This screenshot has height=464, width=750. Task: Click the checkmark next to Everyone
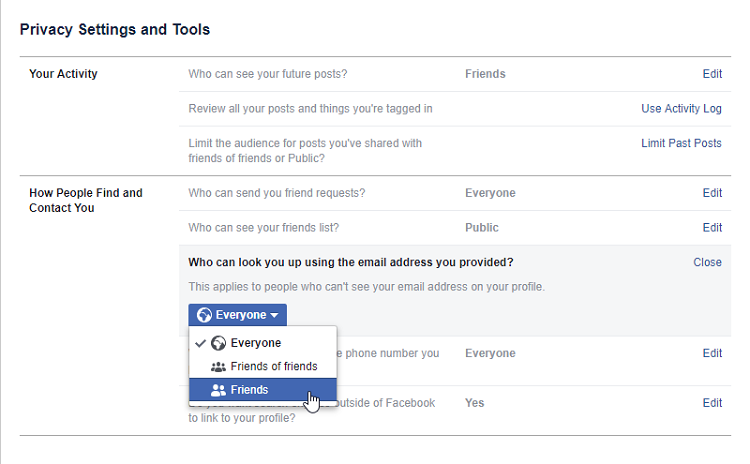tap(200, 343)
